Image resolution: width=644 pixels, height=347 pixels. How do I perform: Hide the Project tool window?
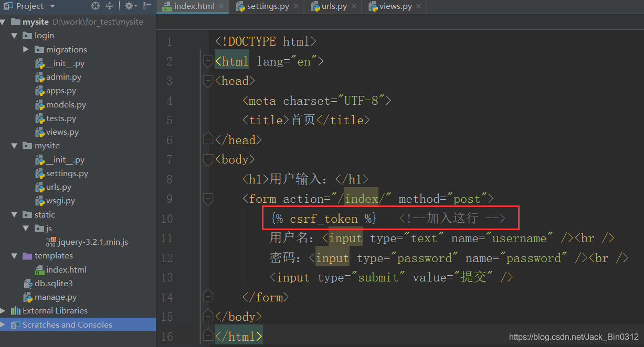point(147,6)
